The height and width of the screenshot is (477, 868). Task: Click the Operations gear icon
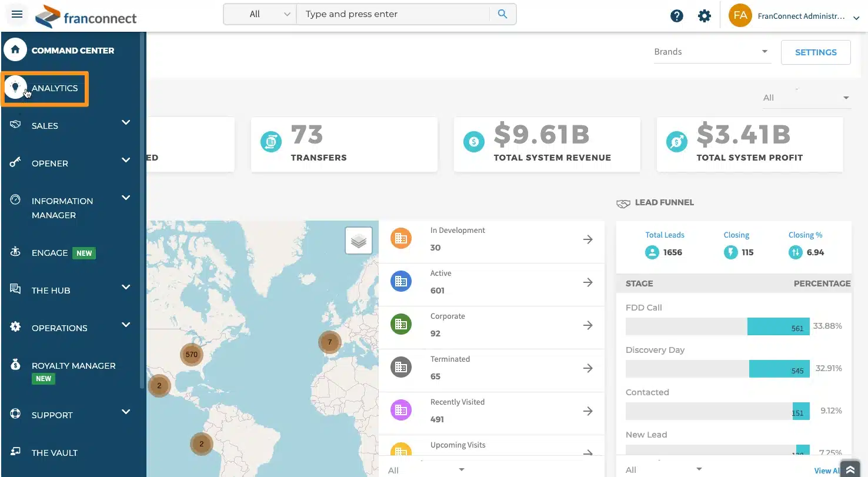pos(15,327)
